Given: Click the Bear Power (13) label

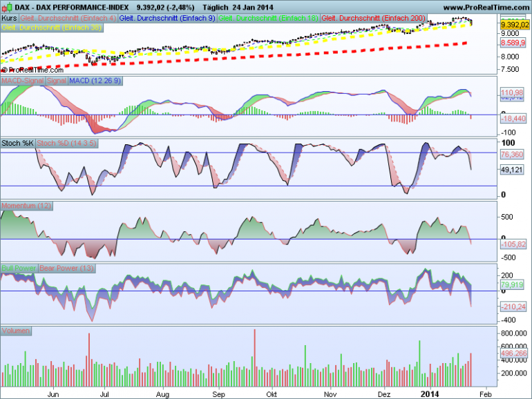Looking at the screenshot, I should pyautogui.click(x=66, y=268).
